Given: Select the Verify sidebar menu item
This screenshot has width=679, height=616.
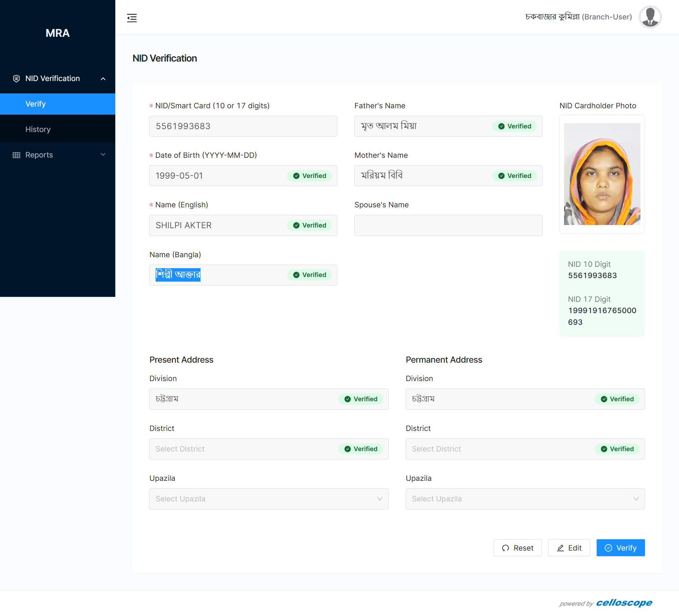Looking at the screenshot, I should [35, 104].
